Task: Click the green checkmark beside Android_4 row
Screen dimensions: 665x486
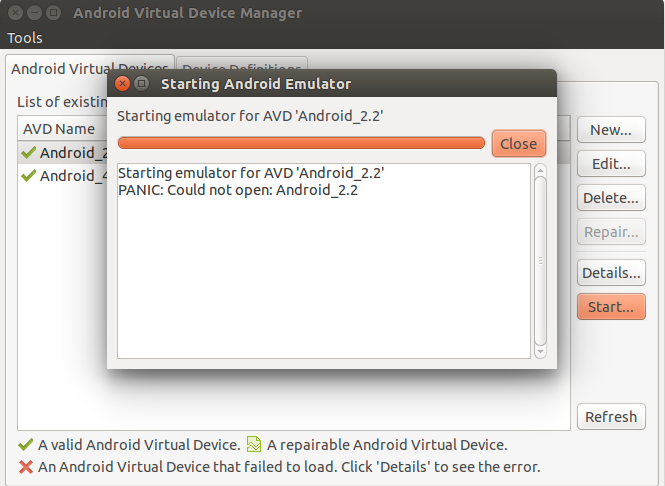Action: [x=28, y=175]
